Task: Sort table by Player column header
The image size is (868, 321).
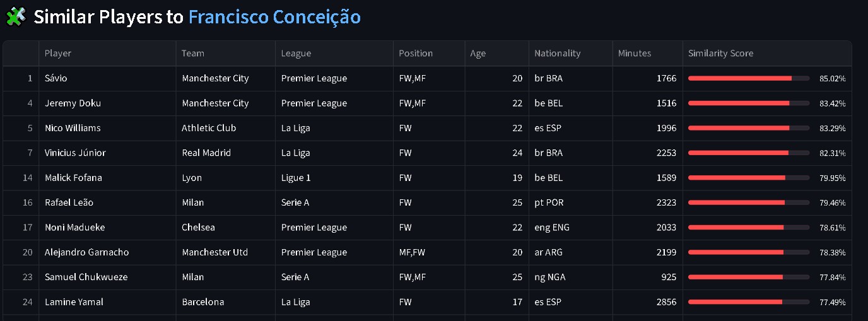Action: pos(58,54)
